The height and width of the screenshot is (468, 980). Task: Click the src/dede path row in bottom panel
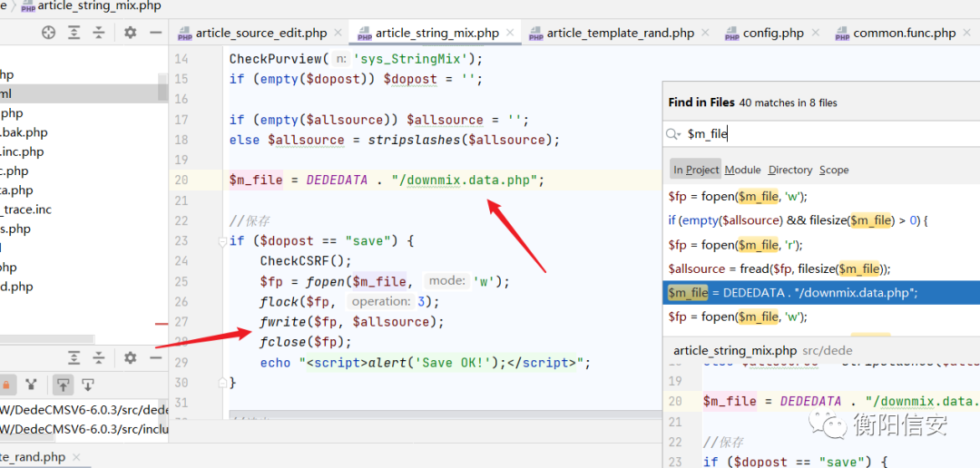84,410
